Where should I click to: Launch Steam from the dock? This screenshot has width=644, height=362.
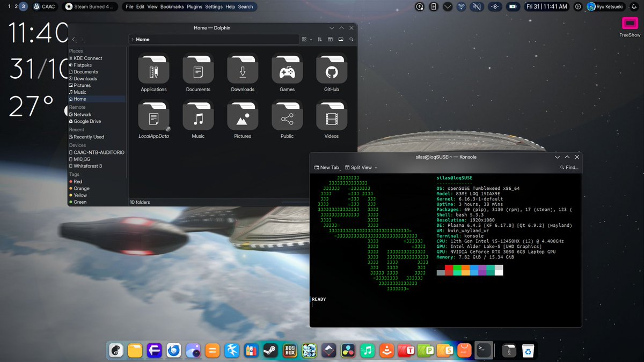[270, 351]
